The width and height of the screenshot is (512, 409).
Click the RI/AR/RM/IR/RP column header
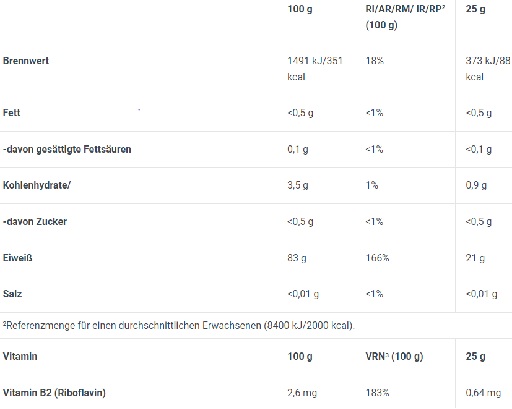click(405, 17)
